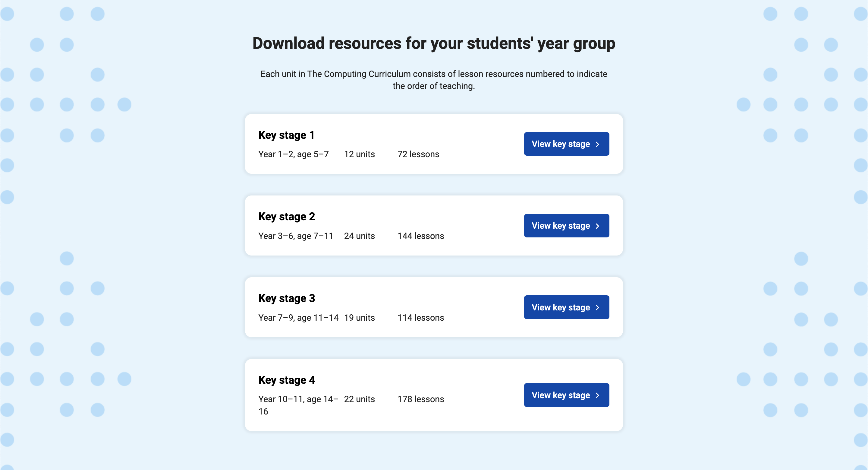Select the Key stage 2 heading
Image resolution: width=868 pixels, height=470 pixels.
click(x=287, y=217)
